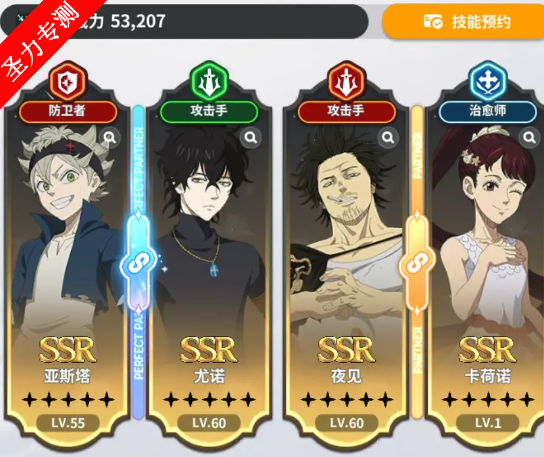Click the magnifier icon on Yuno's card
544x457 pixels.
[250, 138]
